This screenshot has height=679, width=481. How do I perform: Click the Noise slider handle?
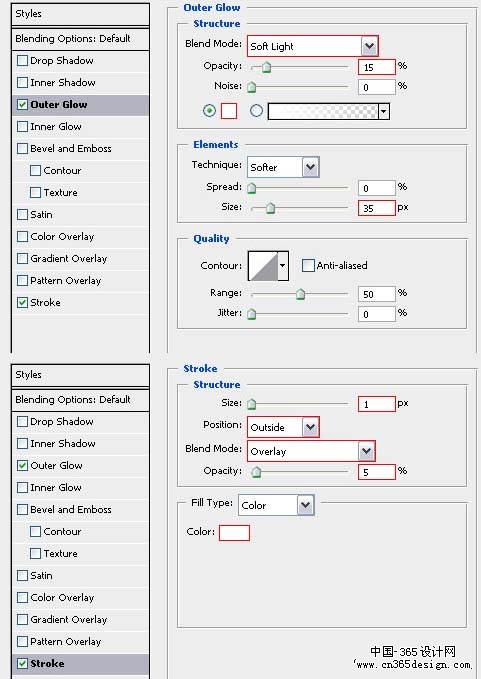pos(252,87)
